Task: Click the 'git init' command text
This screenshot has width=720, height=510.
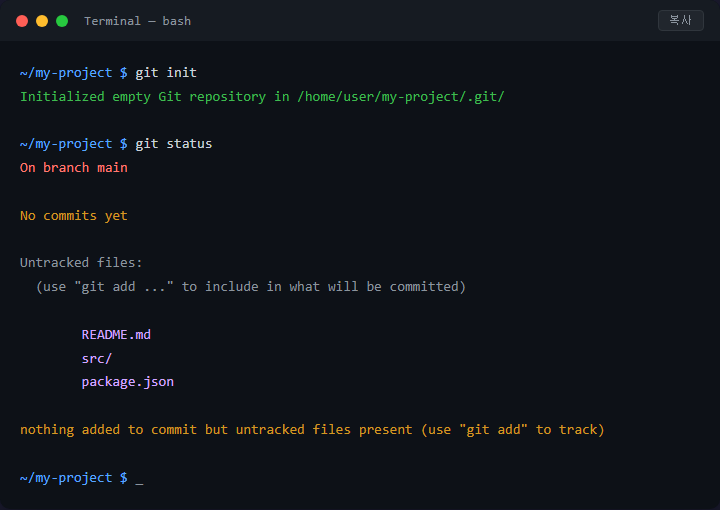Action: (x=166, y=73)
